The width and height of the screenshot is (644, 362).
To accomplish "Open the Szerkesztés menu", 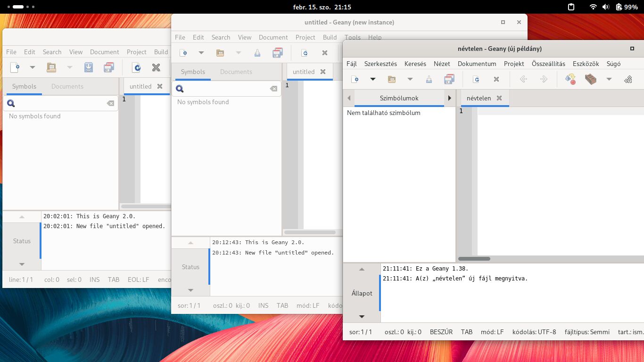I will (x=380, y=64).
